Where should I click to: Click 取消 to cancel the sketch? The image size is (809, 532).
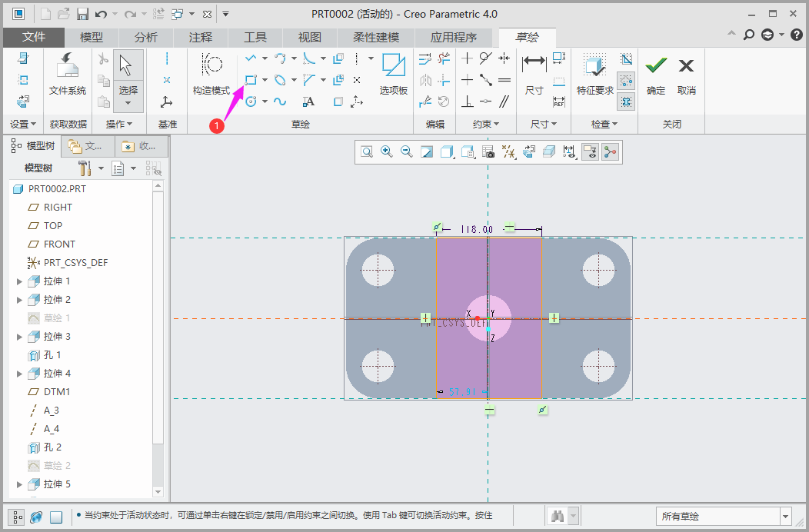(x=686, y=75)
